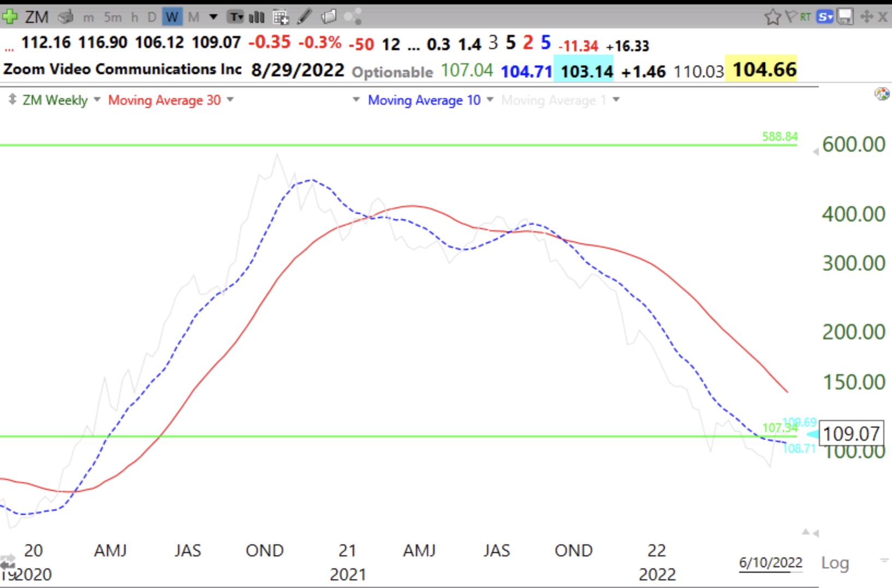The image size is (892, 588).
Task: Click the 600.00 price axis label
Action: click(x=853, y=145)
